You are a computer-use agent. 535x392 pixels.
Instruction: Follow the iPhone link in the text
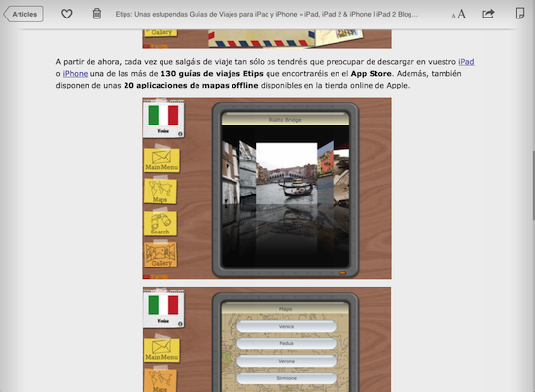[x=75, y=74]
